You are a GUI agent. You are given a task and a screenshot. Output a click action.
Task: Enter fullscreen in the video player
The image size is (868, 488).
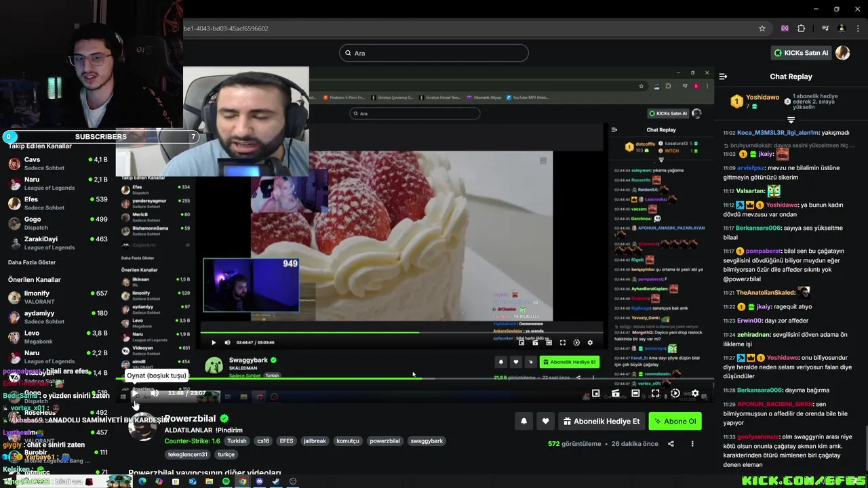click(x=655, y=393)
